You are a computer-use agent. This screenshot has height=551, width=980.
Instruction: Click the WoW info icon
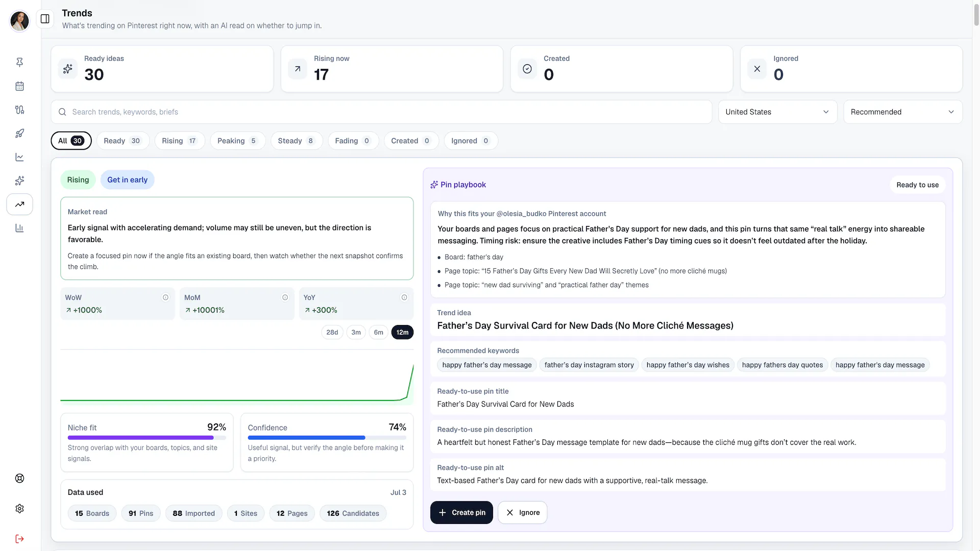tap(165, 297)
